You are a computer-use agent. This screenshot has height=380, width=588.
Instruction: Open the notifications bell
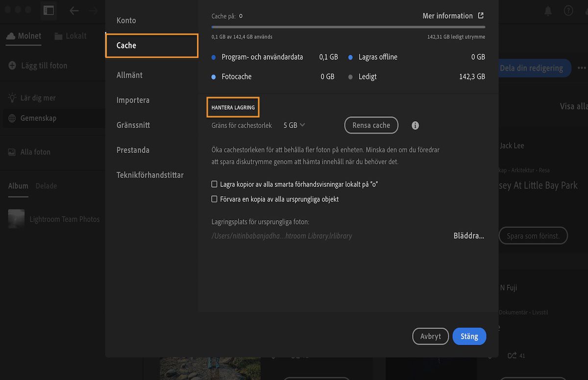pyautogui.click(x=548, y=10)
